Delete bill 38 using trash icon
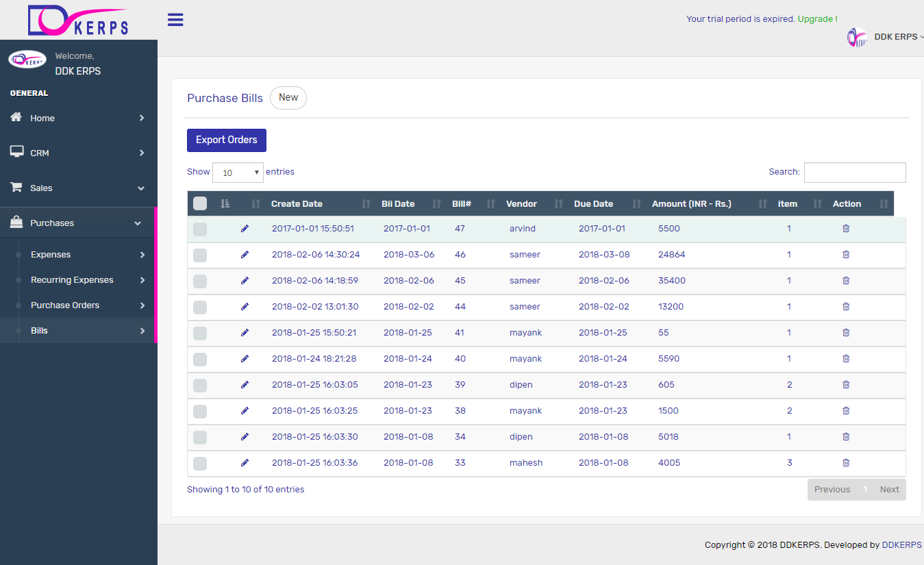 [x=846, y=411]
